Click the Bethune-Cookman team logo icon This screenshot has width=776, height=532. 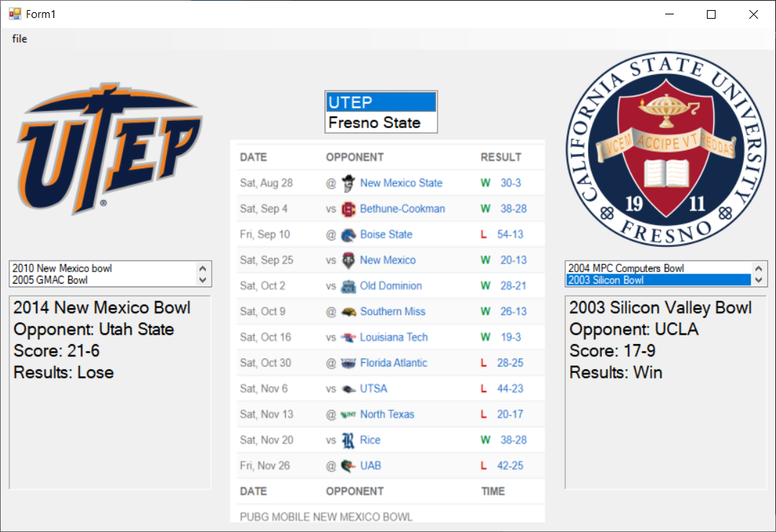348,209
